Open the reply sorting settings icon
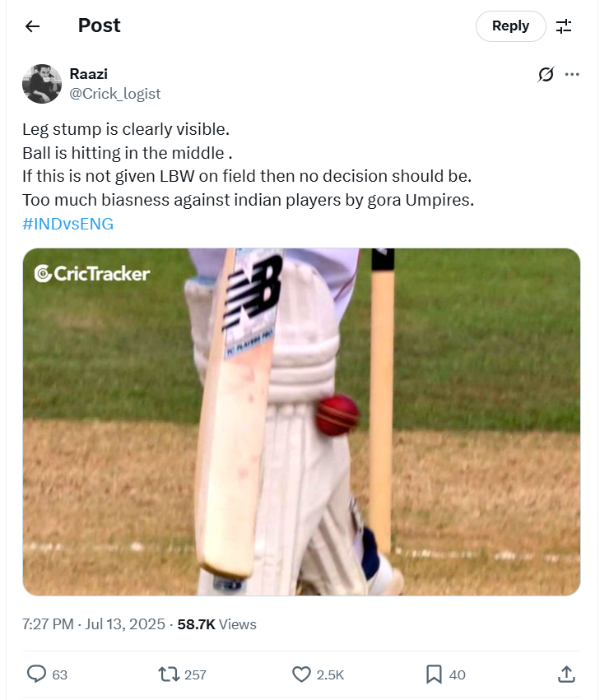Viewport: 609px width, 700px height. pos(564,26)
